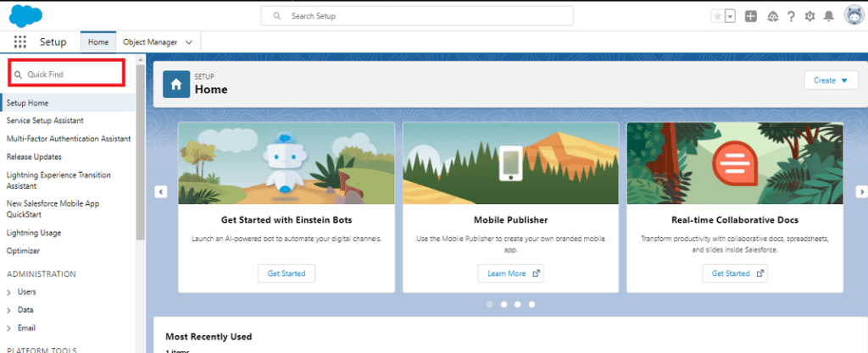The width and height of the screenshot is (868, 353).
Task: Click the Setup Home house icon
Action: (x=176, y=85)
